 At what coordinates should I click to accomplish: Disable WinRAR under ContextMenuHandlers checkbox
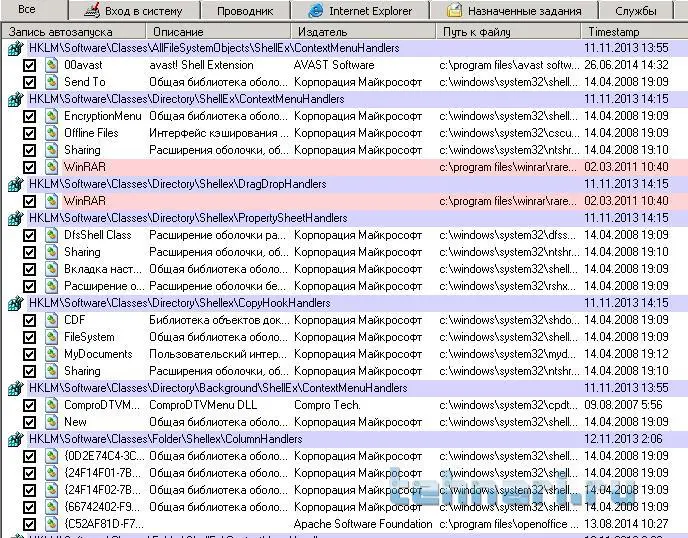[29, 168]
